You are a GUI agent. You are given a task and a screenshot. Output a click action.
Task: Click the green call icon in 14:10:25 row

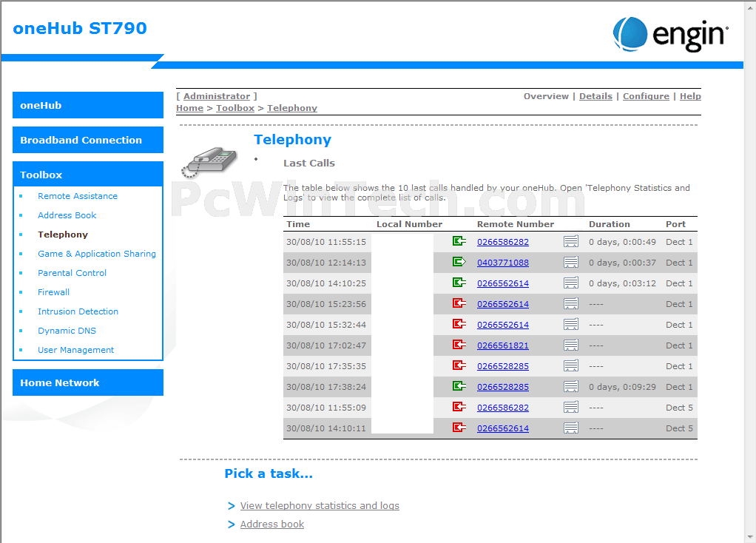(x=459, y=283)
